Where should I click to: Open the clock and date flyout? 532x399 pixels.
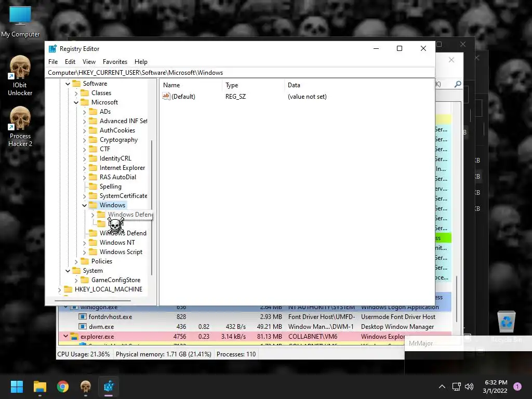click(x=495, y=387)
